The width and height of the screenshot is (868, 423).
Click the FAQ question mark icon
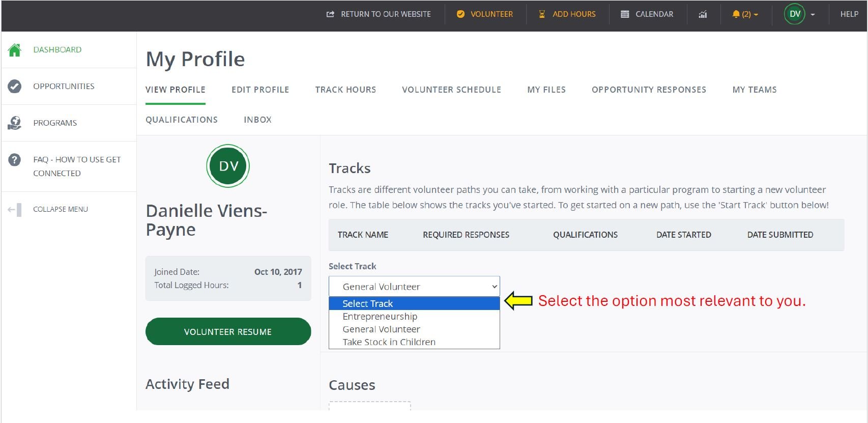point(15,160)
